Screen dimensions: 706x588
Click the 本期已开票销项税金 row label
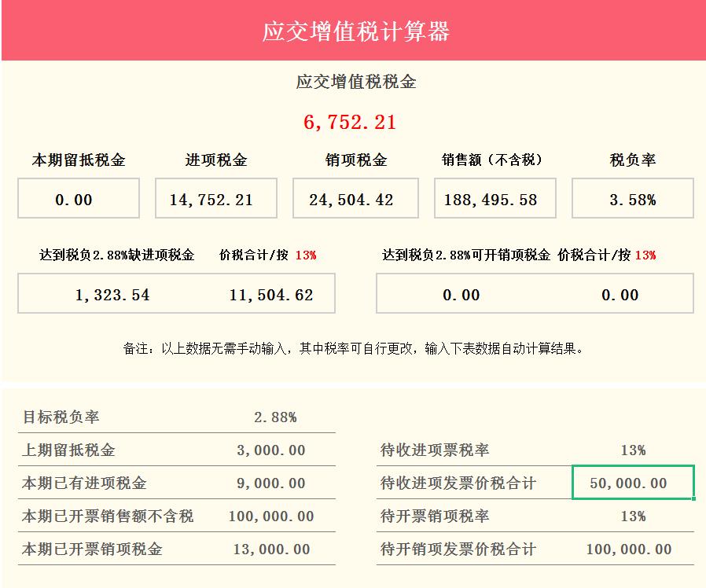point(92,549)
